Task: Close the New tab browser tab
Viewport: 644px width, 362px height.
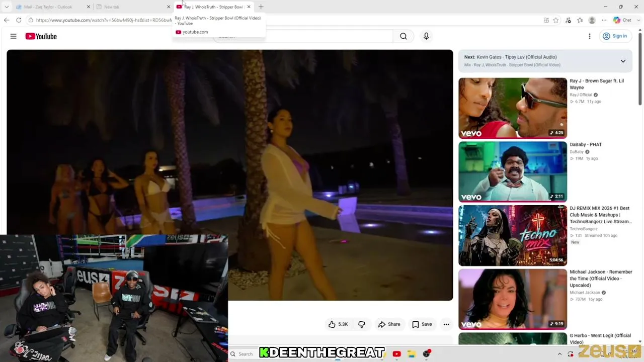Action: coord(169,7)
